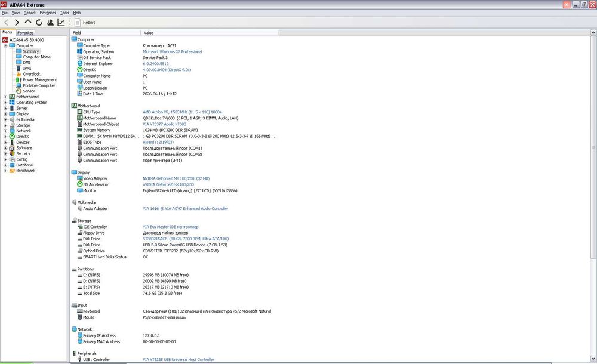Expand the Multimedia tree node
Image resolution: width=597 pixels, height=364 pixels.
pos(5,119)
